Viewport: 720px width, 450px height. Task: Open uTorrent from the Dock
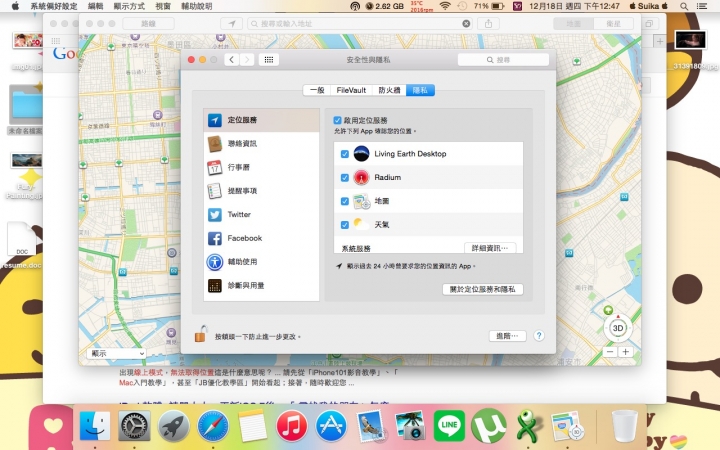click(x=489, y=426)
